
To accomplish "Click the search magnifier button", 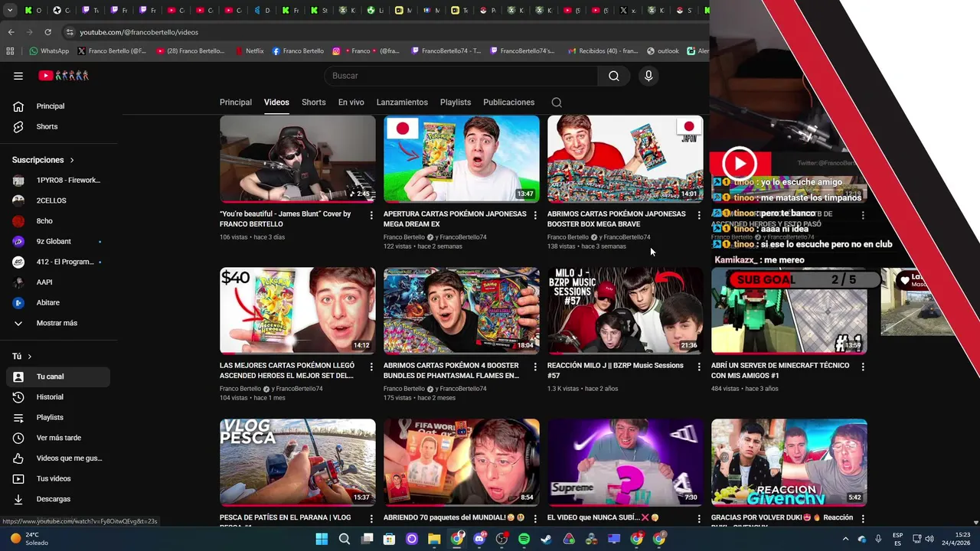I will click(x=614, y=76).
